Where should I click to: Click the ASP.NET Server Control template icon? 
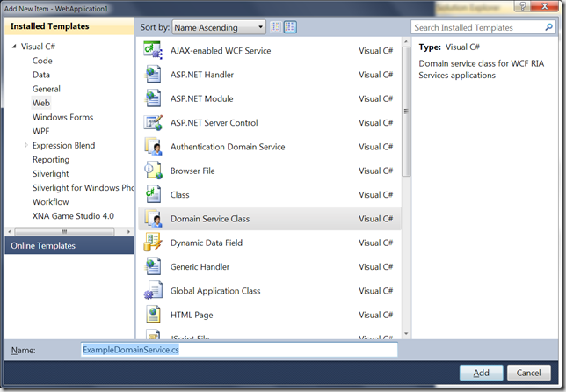[153, 123]
